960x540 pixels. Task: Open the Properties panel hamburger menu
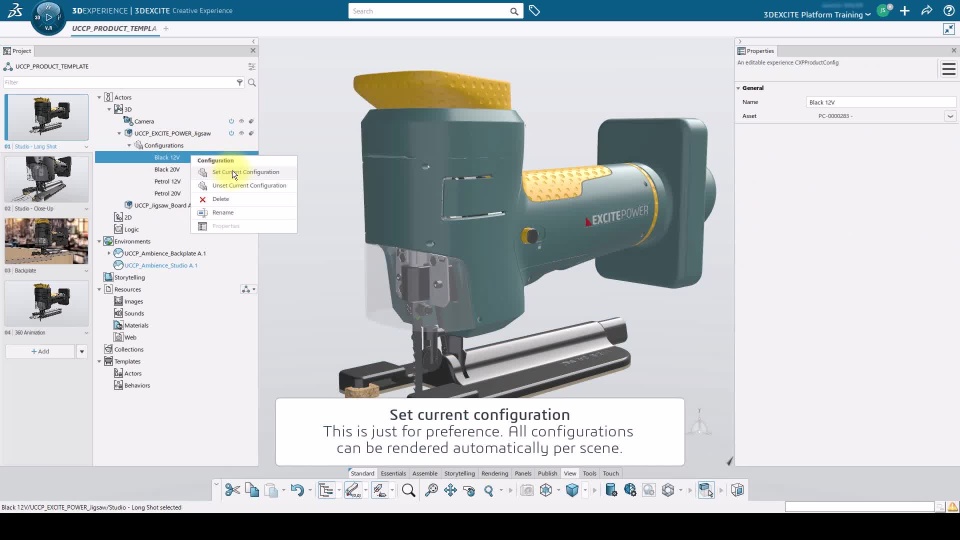(948, 69)
